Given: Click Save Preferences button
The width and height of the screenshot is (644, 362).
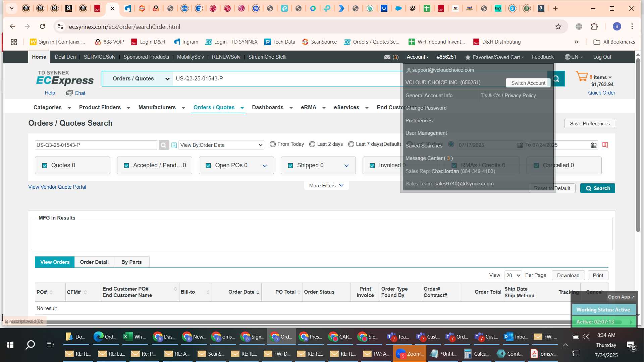Looking at the screenshot, I should coord(590,124).
